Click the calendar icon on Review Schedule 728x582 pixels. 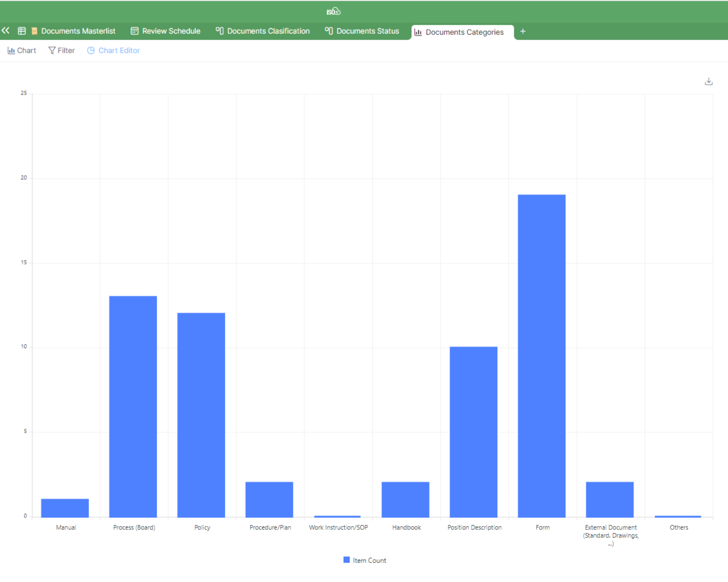tap(135, 31)
